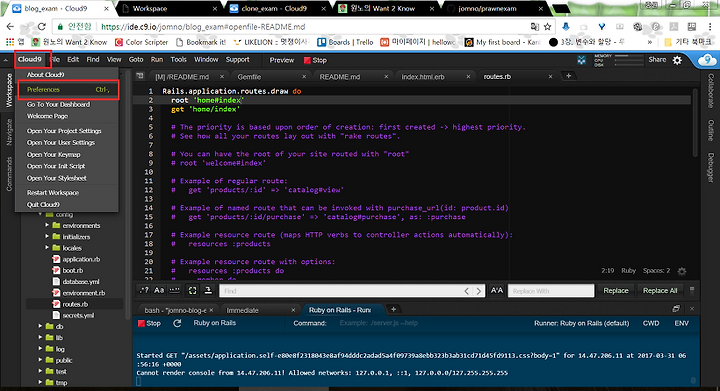Go to previous find match arrow
Image resolution: width=720 pixels, height=391 pixels.
click(467, 291)
